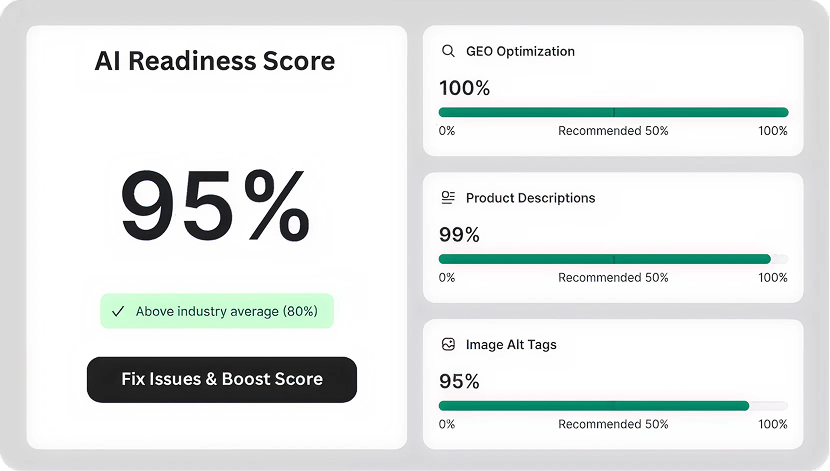Click the AI Readiness Score heading
The width and height of the screenshot is (830, 471).
coord(215,61)
